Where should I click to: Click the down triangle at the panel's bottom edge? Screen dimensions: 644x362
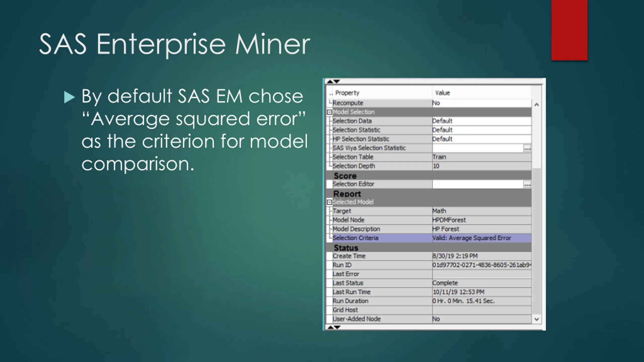click(337, 327)
